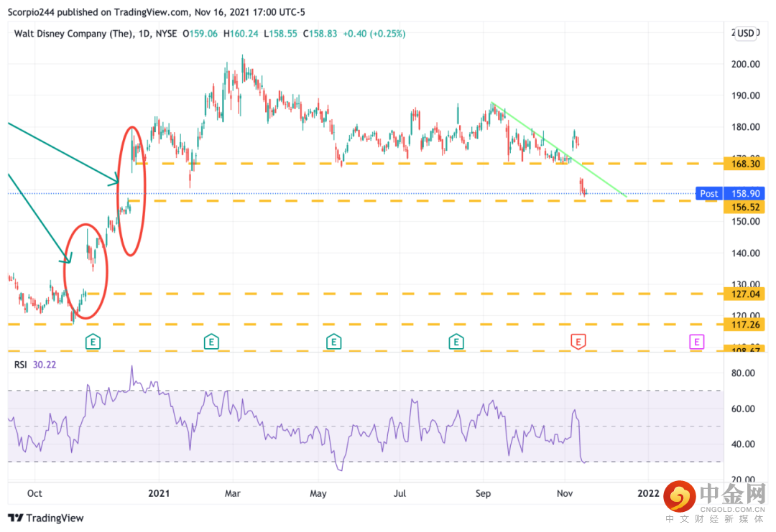Click the closing price C158.83
The width and height of the screenshot is (776, 532).
point(320,34)
